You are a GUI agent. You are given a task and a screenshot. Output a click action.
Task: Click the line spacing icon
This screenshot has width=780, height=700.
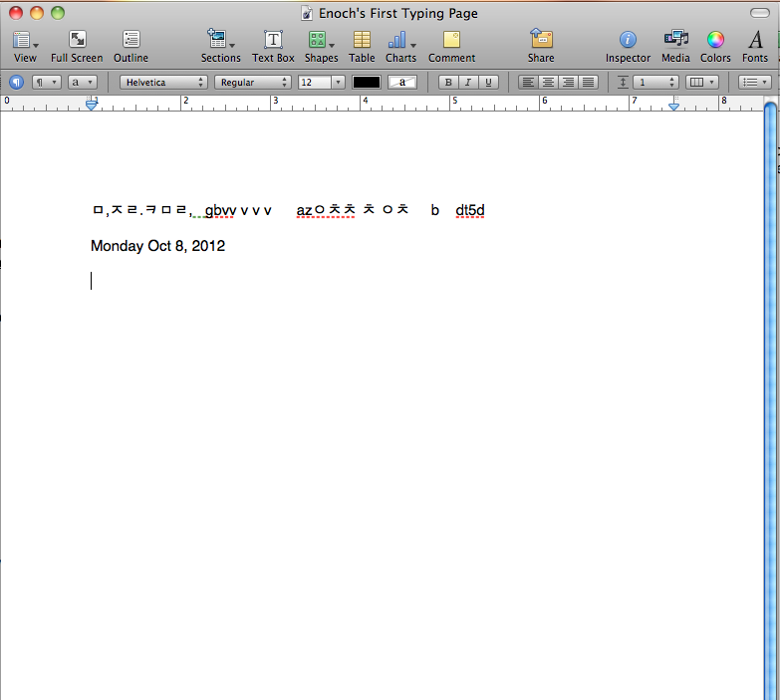click(623, 82)
